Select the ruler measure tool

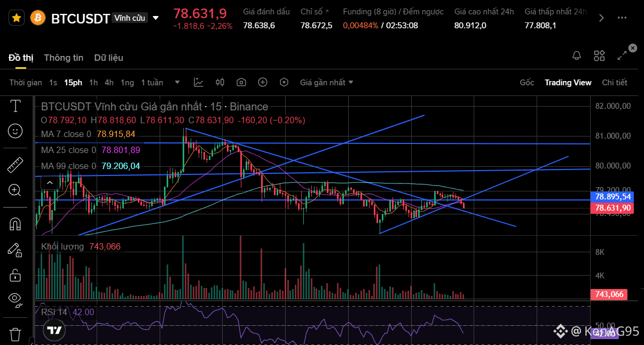pos(15,165)
